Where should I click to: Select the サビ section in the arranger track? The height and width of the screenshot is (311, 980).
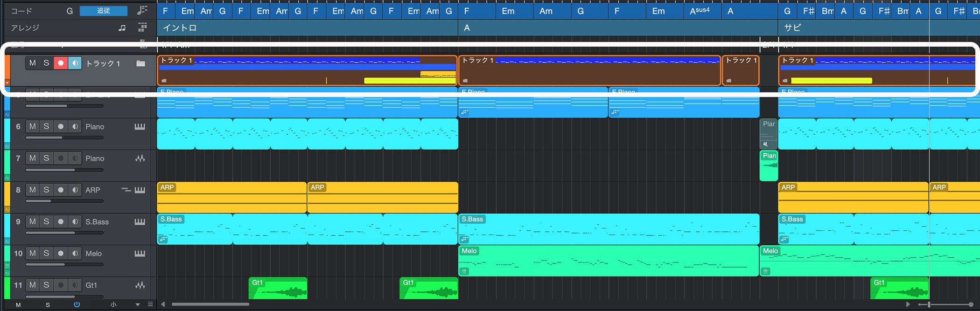tap(792, 28)
